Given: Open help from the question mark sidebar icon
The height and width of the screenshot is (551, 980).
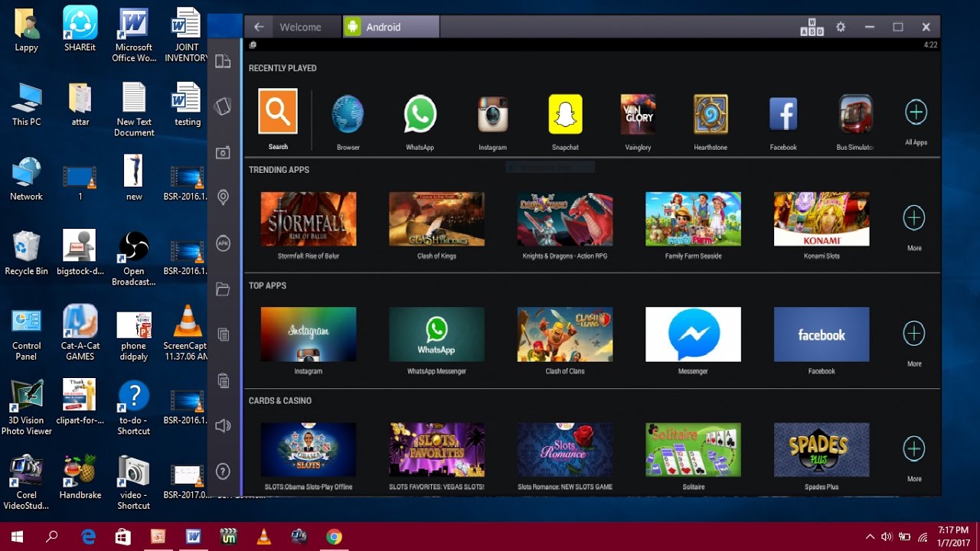Looking at the screenshot, I should click(x=223, y=471).
